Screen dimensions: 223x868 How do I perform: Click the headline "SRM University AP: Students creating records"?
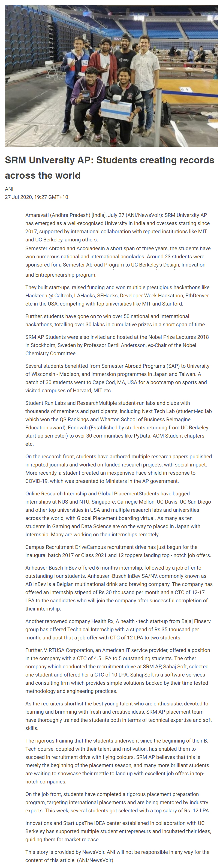click(x=110, y=167)
